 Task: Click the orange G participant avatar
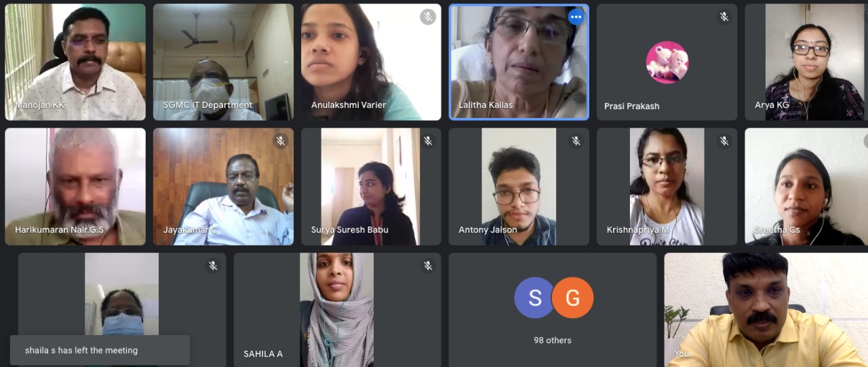(x=572, y=298)
